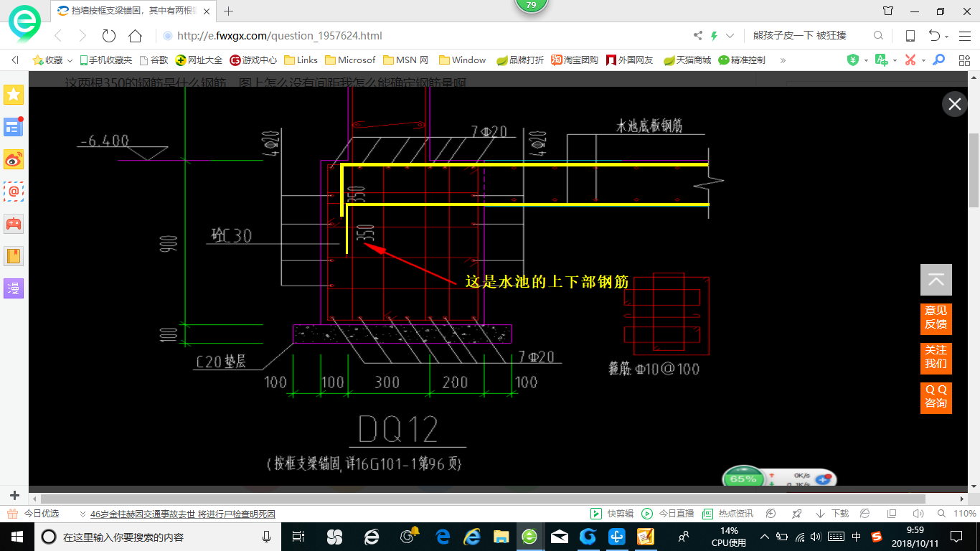Open a new browser tab
980x551 pixels.
pyautogui.click(x=229, y=11)
